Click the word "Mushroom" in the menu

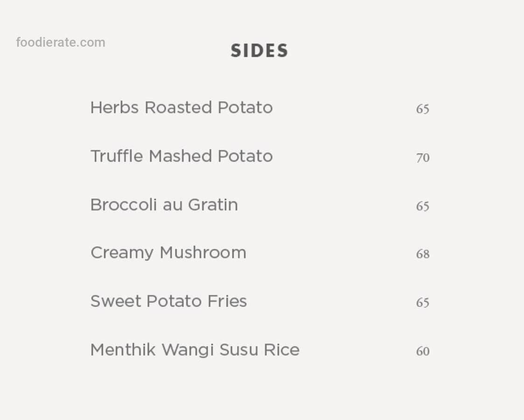coord(203,253)
